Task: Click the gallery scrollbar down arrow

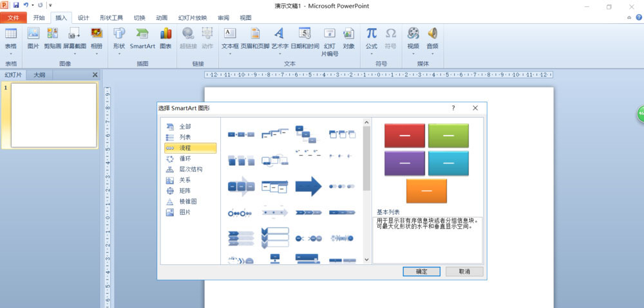Action: coord(367,260)
